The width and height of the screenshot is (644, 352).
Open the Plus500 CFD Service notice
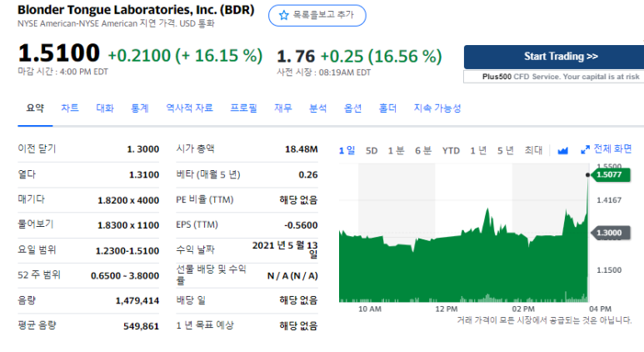coord(554,77)
